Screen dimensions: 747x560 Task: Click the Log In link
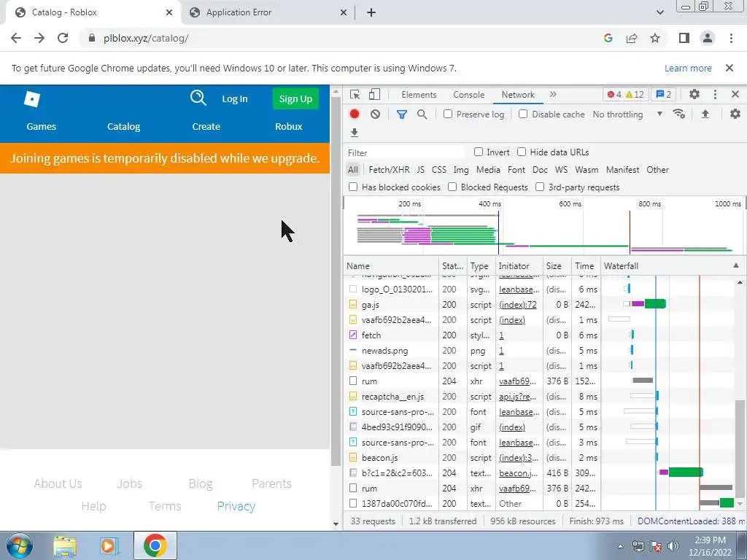point(235,98)
